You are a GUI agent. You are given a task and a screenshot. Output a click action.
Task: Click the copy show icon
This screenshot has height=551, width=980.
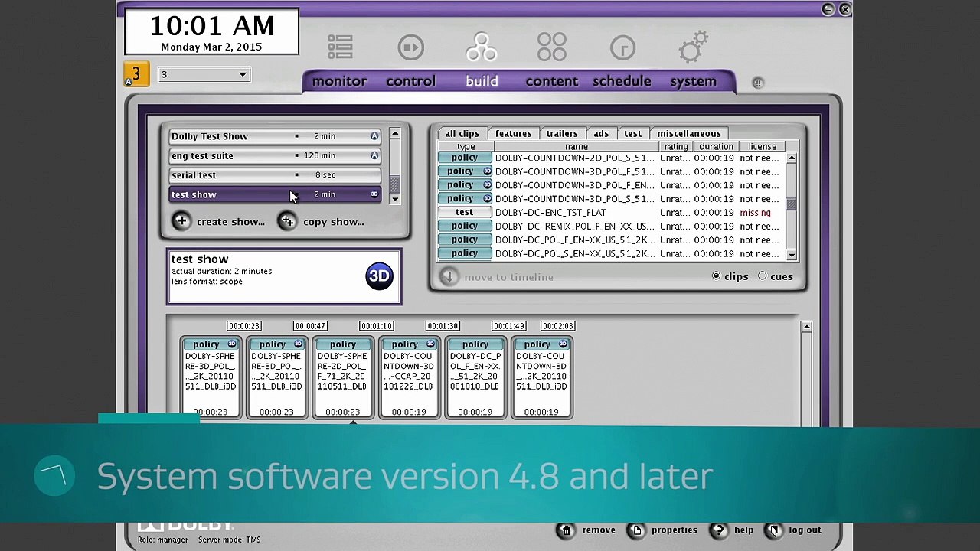[x=287, y=221]
